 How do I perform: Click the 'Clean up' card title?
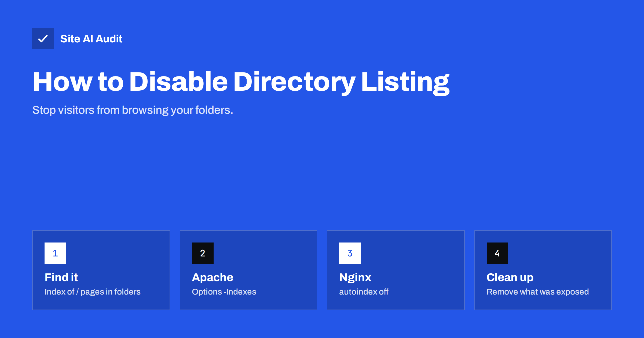click(510, 278)
